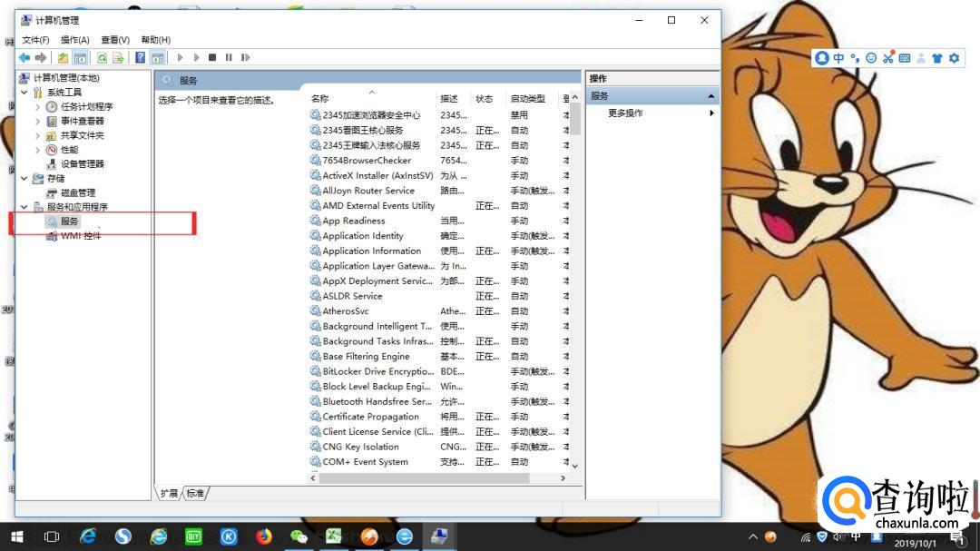Image resolution: width=980 pixels, height=551 pixels.
Task: Select 任务计划程序 in the tree
Action: [x=87, y=106]
